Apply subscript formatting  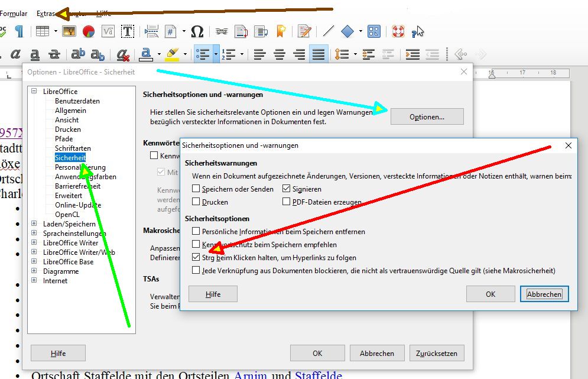coord(98,55)
